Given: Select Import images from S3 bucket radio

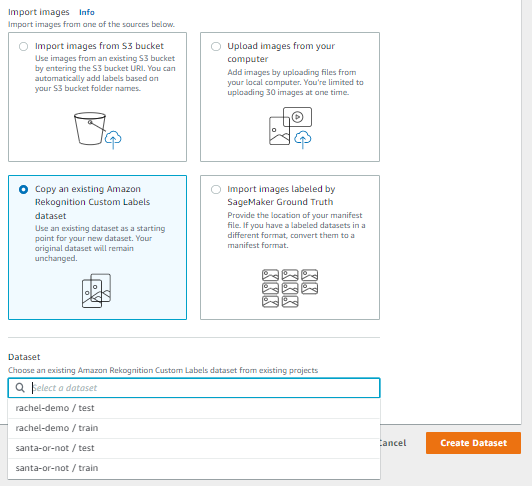Looking at the screenshot, I should tap(23, 46).
